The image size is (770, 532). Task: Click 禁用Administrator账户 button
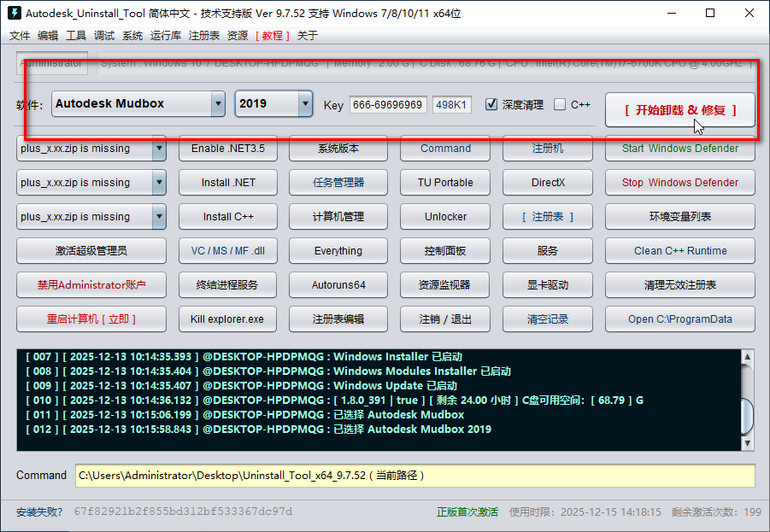click(91, 284)
